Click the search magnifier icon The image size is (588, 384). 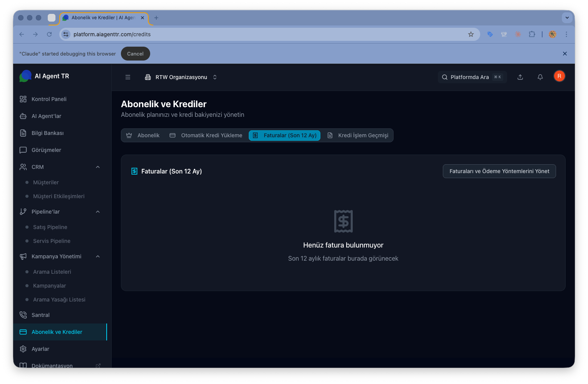tap(445, 77)
